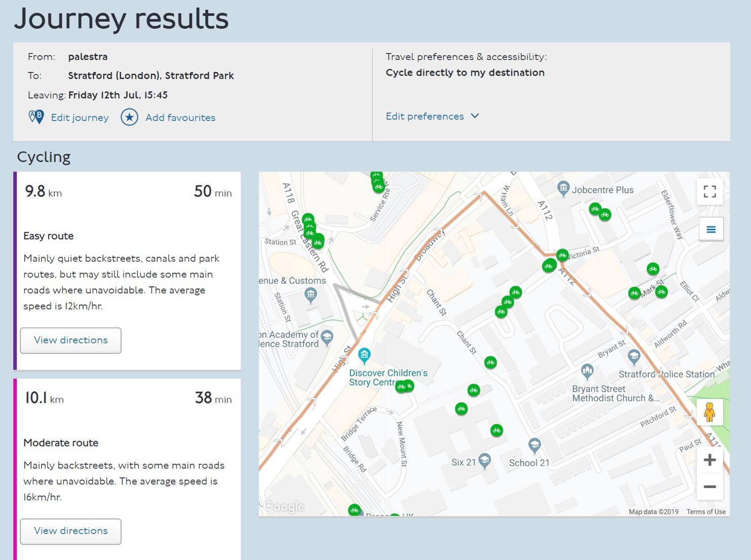Open the fullscreen map view

point(709,191)
